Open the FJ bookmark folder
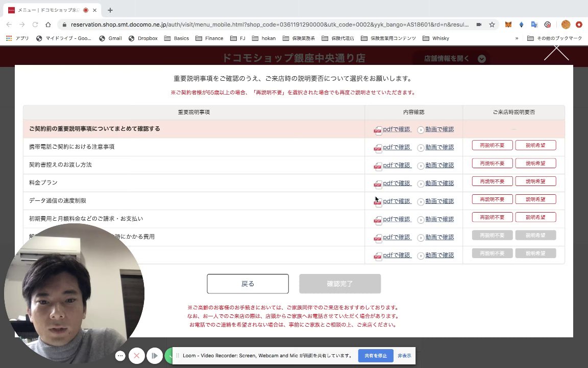Image resolution: width=588 pixels, height=368 pixels. (x=238, y=38)
